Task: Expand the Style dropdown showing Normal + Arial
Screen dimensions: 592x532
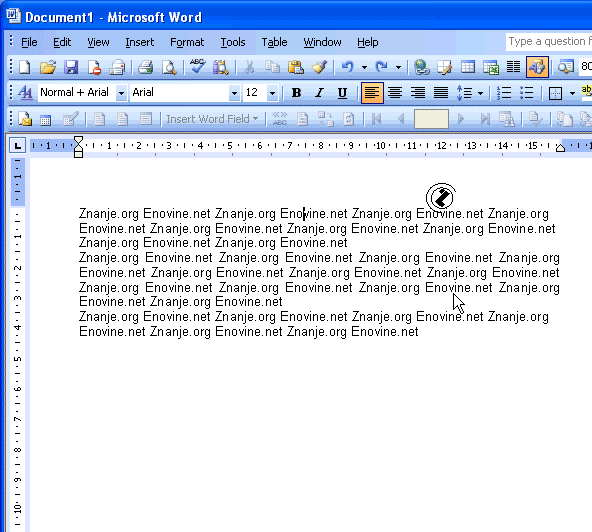Action: 121,93
